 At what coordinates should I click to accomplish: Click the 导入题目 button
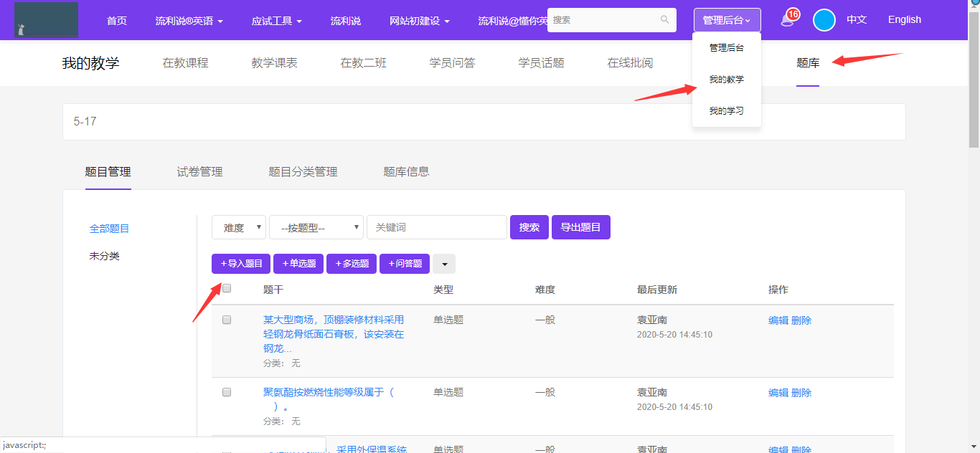241,264
